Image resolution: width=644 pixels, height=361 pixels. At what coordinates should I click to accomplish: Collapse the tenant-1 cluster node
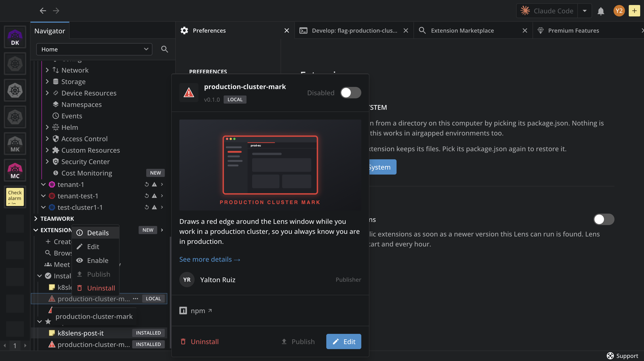[x=43, y=185]
